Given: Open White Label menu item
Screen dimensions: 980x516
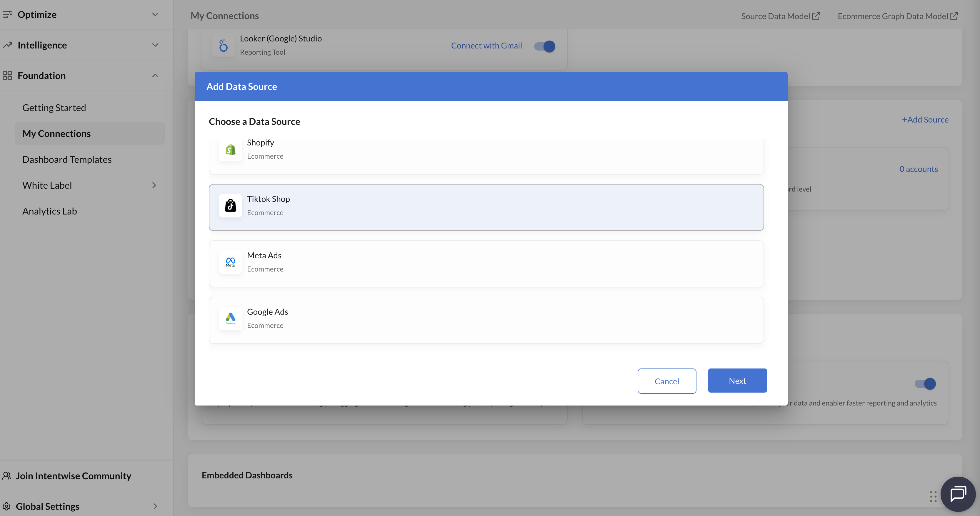Looking at the screenshot, I should (47, 185).
